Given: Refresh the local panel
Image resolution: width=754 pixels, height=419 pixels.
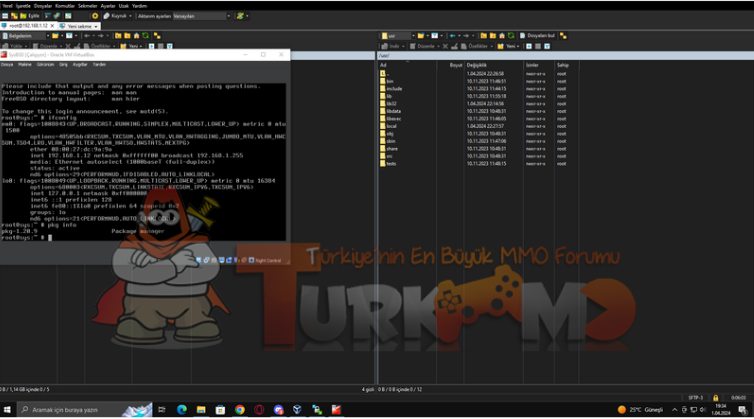Looking at the screenshot, I should pyautogui.click(x=145, y=36).
